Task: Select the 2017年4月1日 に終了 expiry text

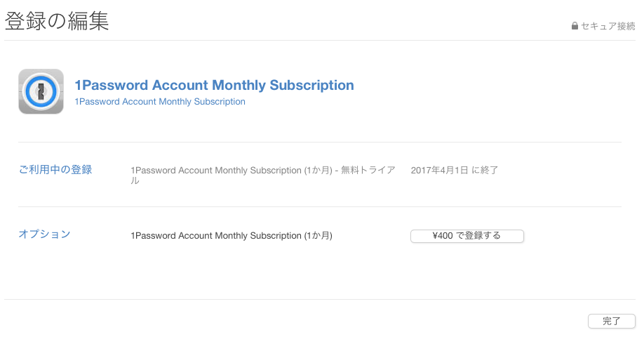Action: (x=455, y=170)
